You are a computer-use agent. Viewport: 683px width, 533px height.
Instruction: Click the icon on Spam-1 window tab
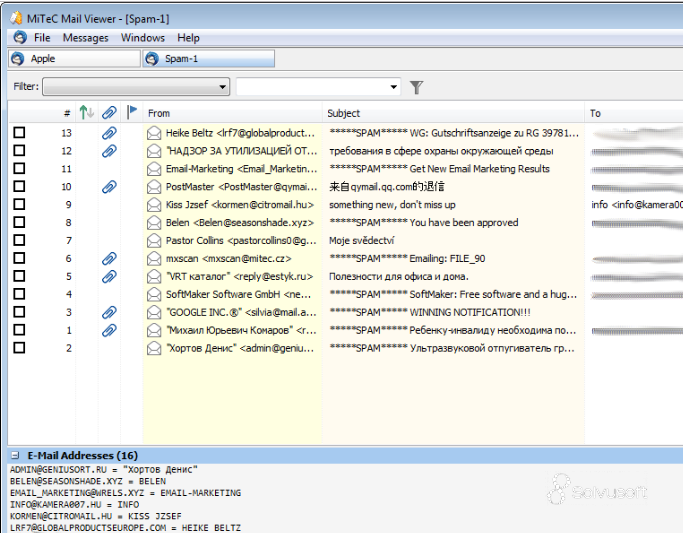(x=152, y=58)
